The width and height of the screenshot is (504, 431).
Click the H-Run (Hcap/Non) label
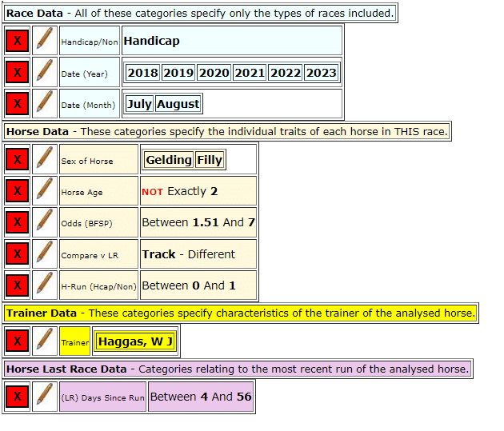point(98,285)
